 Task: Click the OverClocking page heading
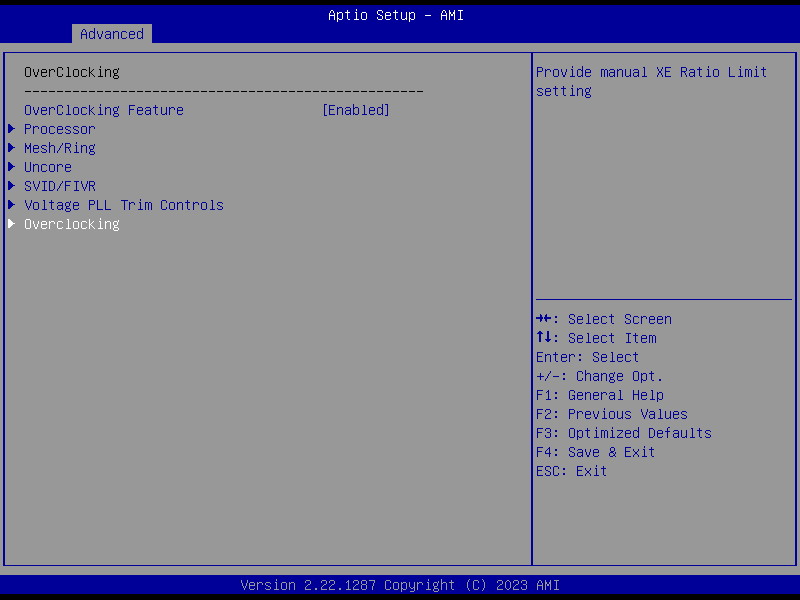coord(71,72)
